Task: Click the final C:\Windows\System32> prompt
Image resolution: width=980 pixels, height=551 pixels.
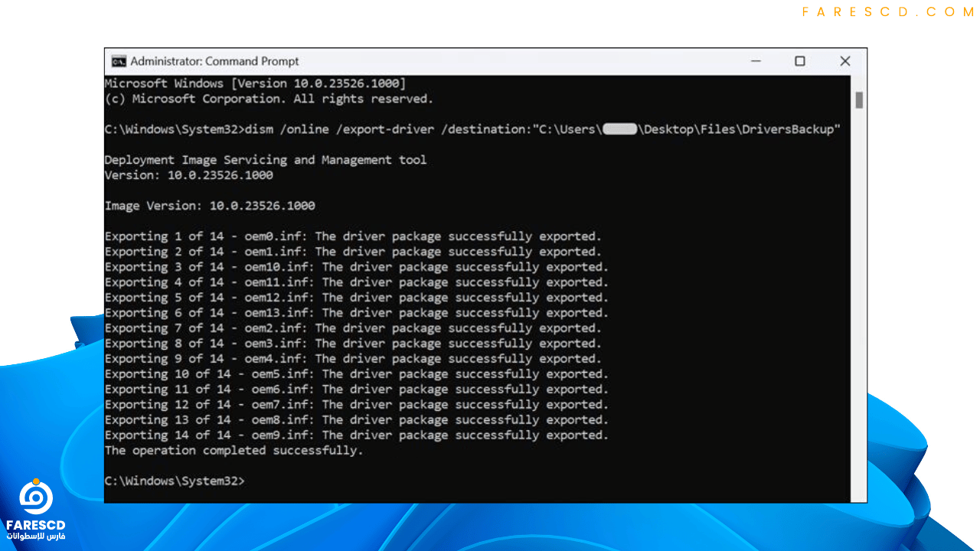Action: pyautogui.click(x=175, y=481)
